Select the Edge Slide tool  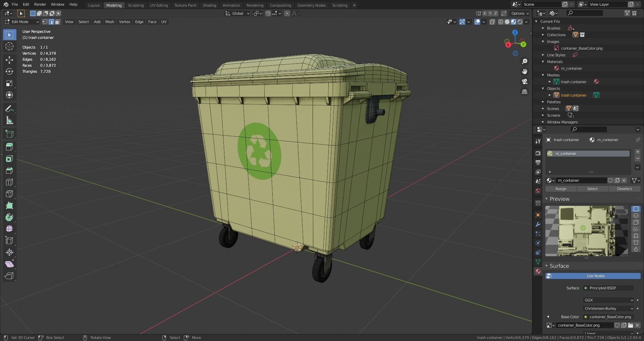9,240
